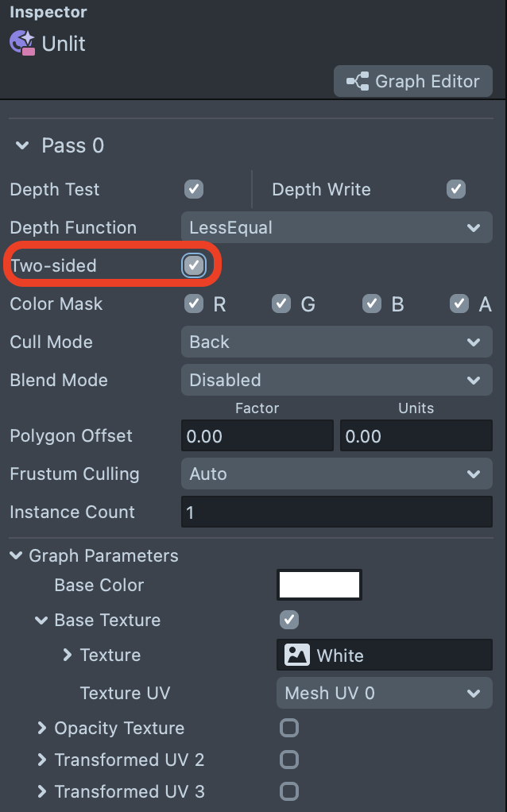Toggle the alpha channel Color Mask checkbox
The image size is (507, 812).
459,304
